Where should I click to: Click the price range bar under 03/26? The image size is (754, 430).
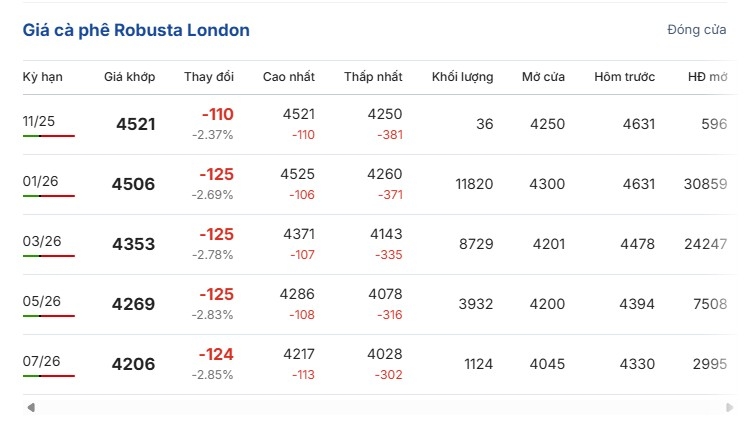[49, 256]
